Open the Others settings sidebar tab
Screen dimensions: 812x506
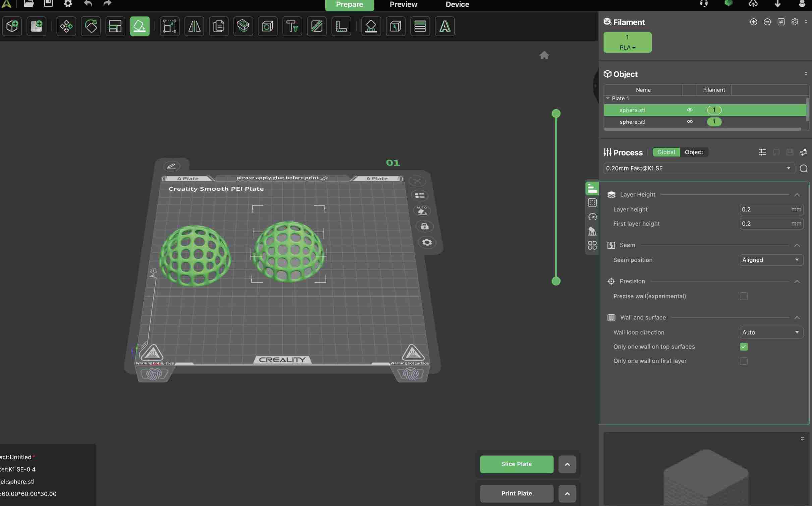pyautogui.click(x=592, y=246)
